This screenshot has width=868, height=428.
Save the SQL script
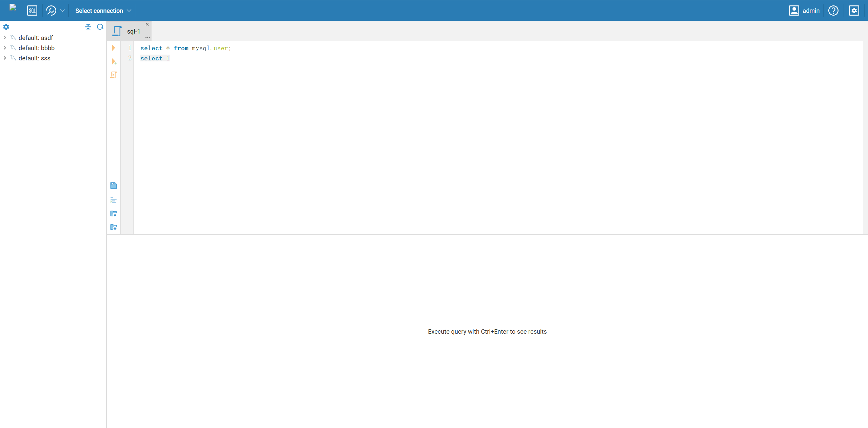tap(114, 186)
